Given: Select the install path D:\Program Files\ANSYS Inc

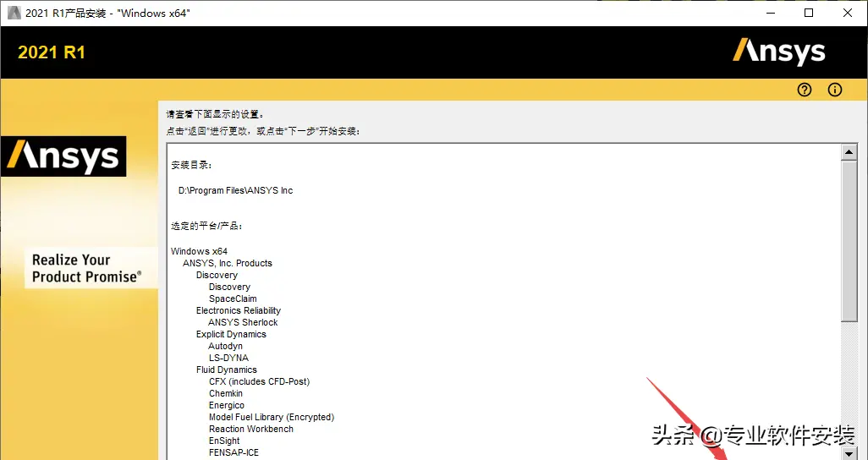Looking at the screenshot, I should click(235, 190).
